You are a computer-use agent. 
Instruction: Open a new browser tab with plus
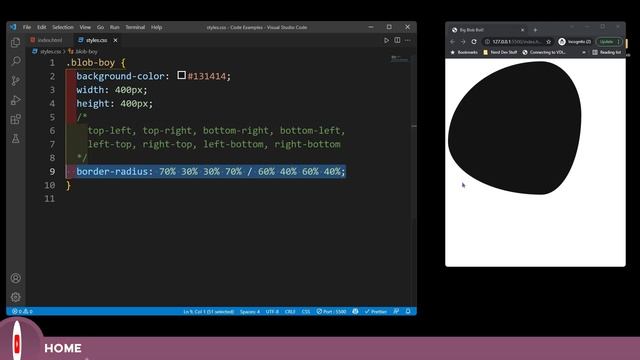click(x=535, y=30)
